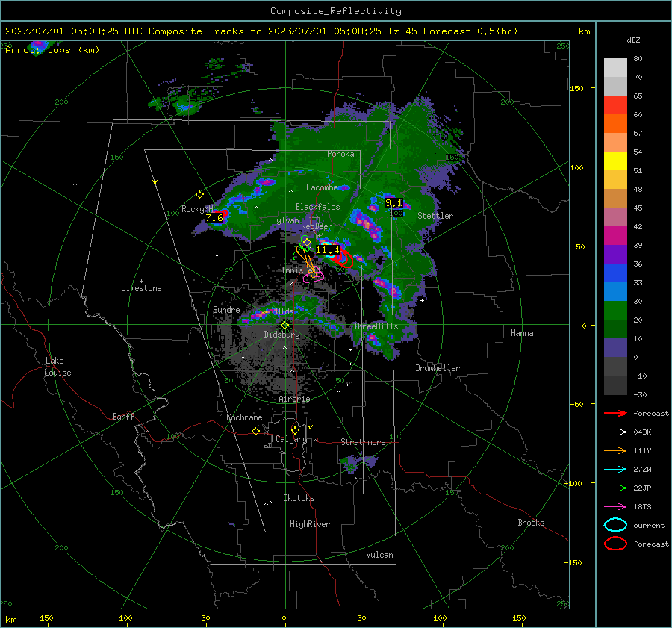Click the storm top label 9.1
This screenshot has height=628, width=672.
[393, 203]
